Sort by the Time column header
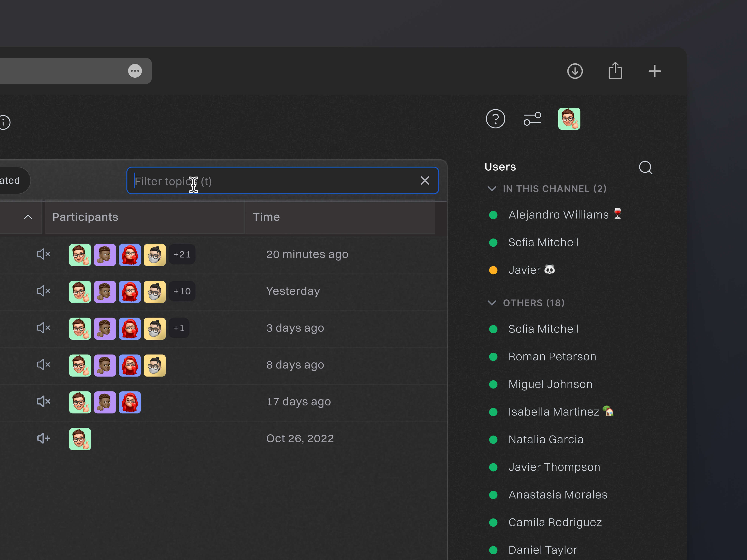 click(x=266, y=217)
